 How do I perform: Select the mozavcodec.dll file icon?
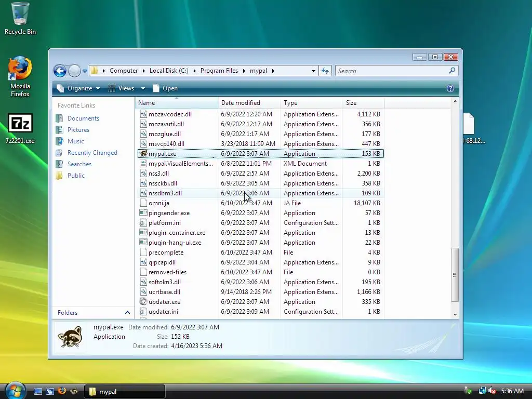click(x=143, y=114)
